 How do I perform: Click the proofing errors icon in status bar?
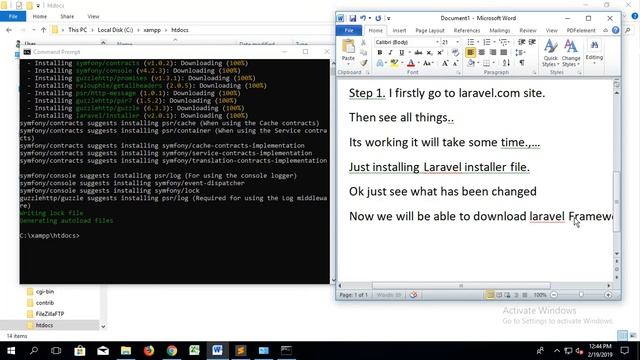click(413, 295)
